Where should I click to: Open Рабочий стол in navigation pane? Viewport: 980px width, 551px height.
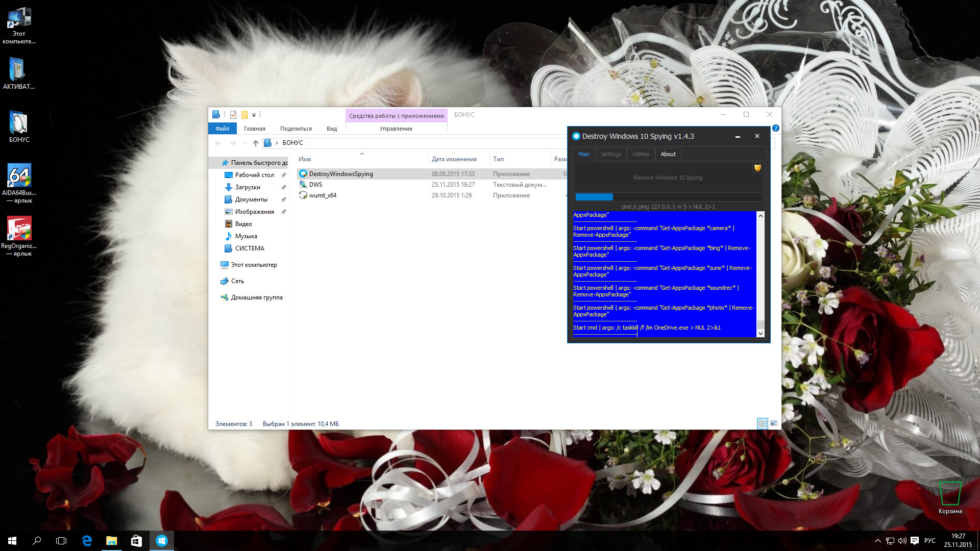[254, 175]
